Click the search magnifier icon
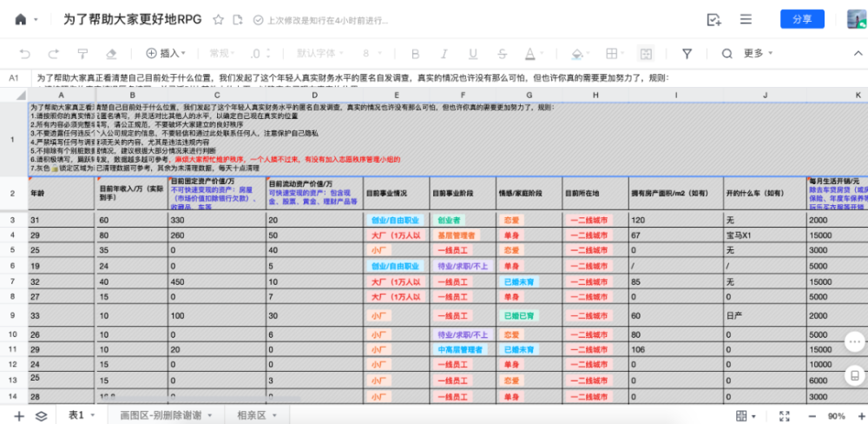This screenshot has height=424, width=868. click(727, 54)
